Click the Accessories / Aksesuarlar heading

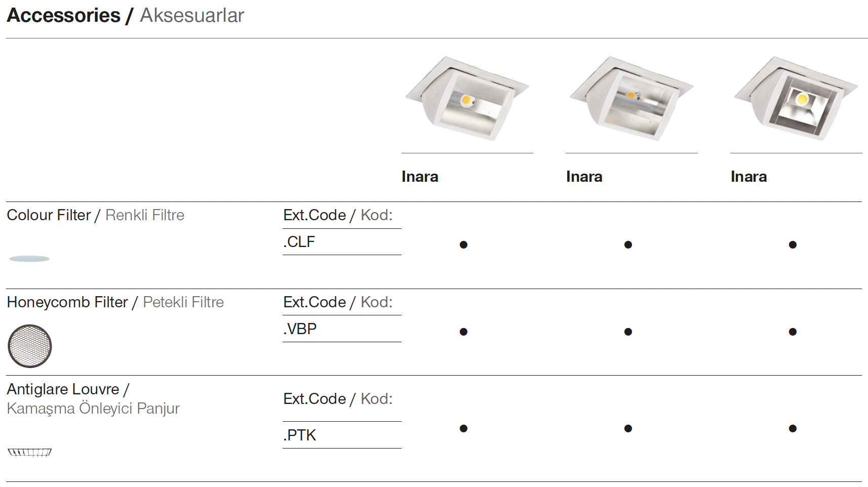125,16
